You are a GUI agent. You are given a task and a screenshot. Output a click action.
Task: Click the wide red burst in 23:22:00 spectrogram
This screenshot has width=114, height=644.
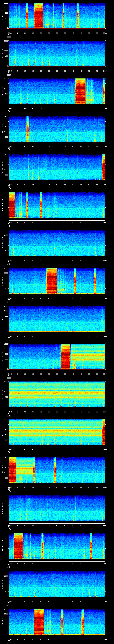39,16
